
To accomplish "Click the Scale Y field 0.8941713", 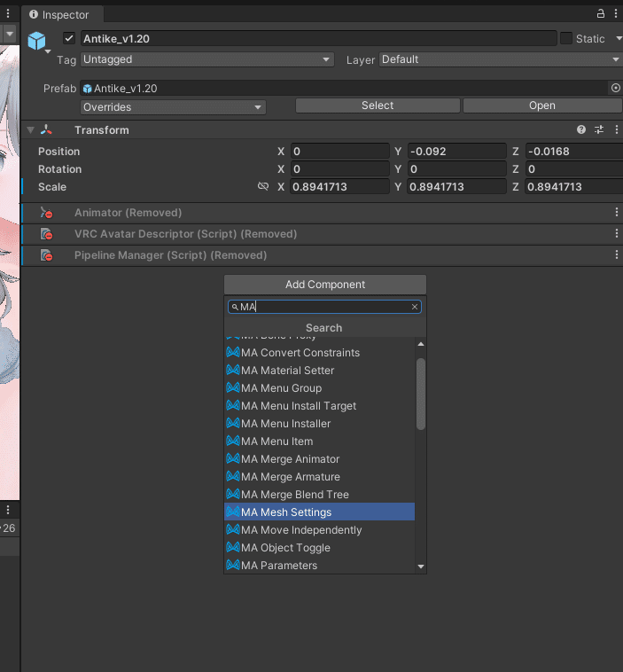I will coord(456,187).
